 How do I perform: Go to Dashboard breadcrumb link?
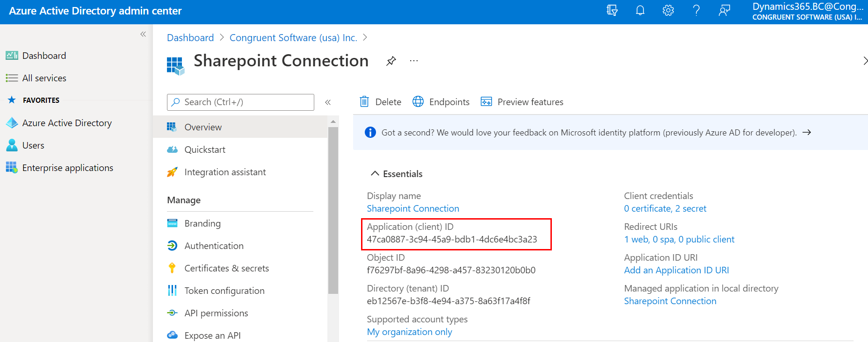(190, 38)
